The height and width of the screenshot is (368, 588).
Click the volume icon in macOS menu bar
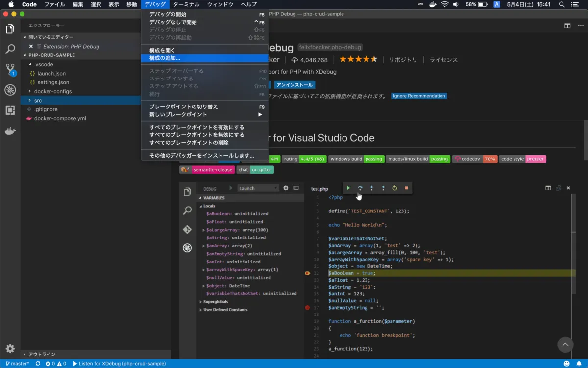click(x=457, y=4)
